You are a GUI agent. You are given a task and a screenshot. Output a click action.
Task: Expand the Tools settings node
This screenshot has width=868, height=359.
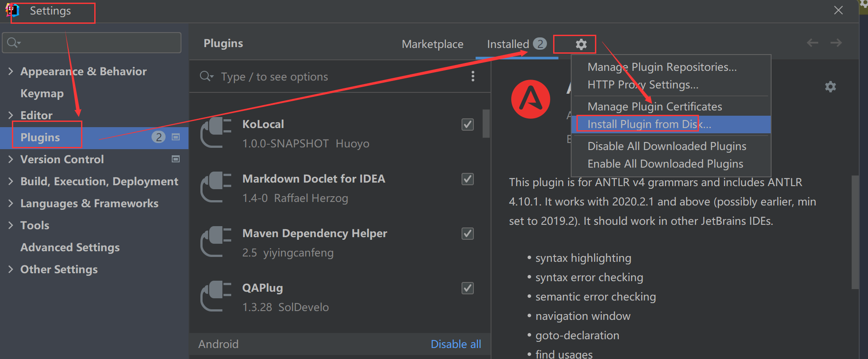coord(11,225)
